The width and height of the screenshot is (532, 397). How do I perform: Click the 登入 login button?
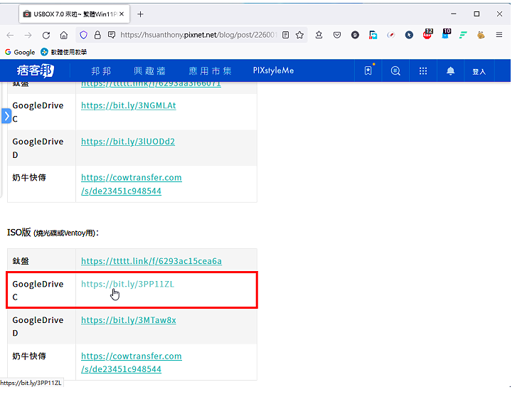tap(479, 71)
